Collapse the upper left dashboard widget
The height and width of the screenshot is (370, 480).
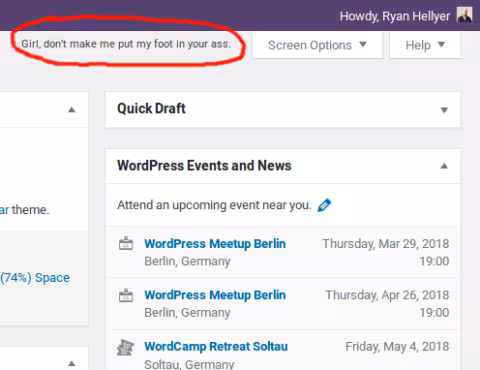(72, 110)
